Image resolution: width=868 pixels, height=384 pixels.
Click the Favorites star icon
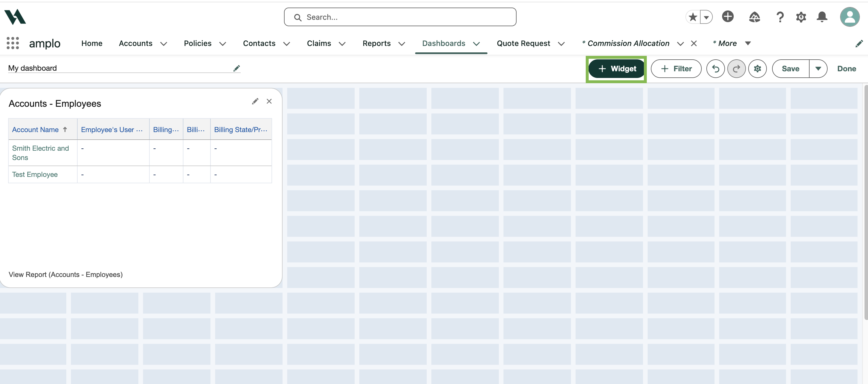tap(693, 17)
